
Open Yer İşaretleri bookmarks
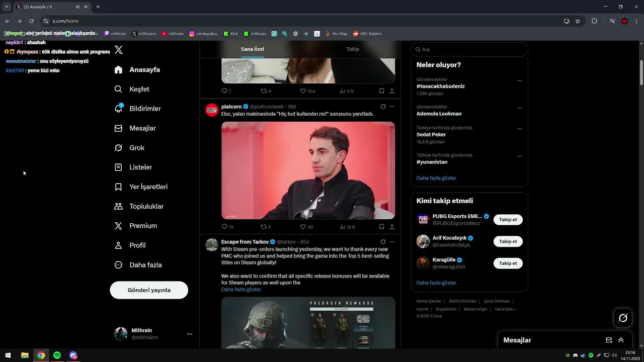tap(141, 187)
